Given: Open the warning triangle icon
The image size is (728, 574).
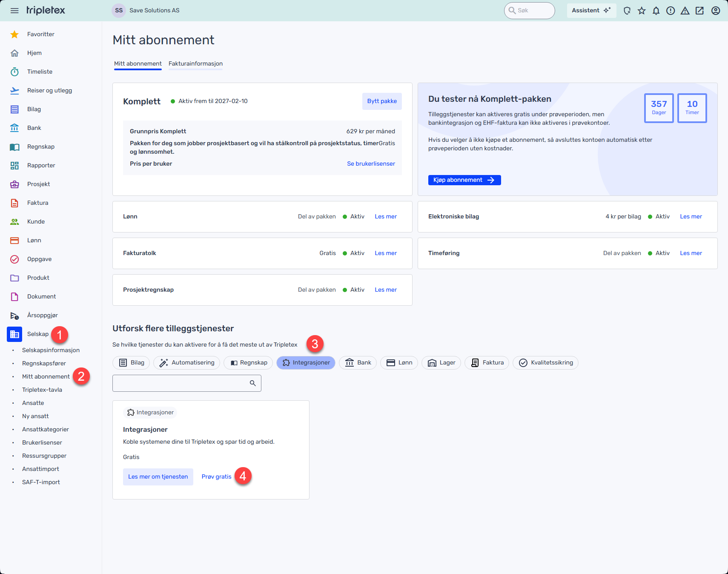Looking at the screenshot, I should (685, 11).
